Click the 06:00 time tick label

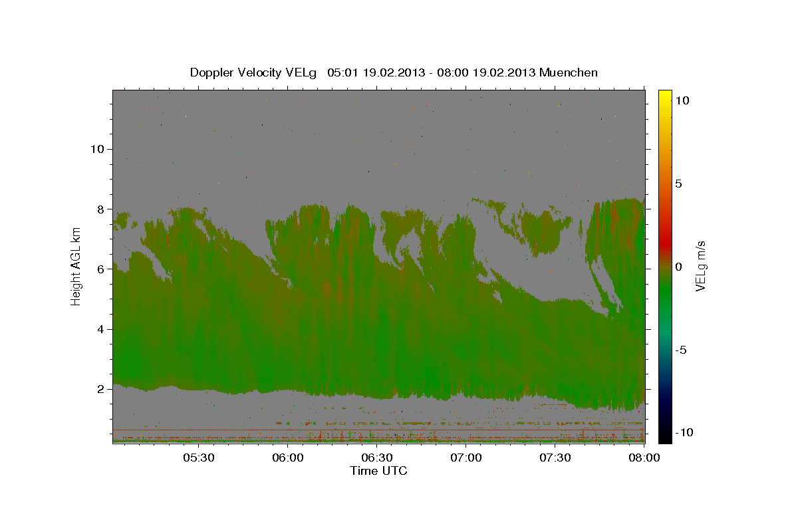288,458
